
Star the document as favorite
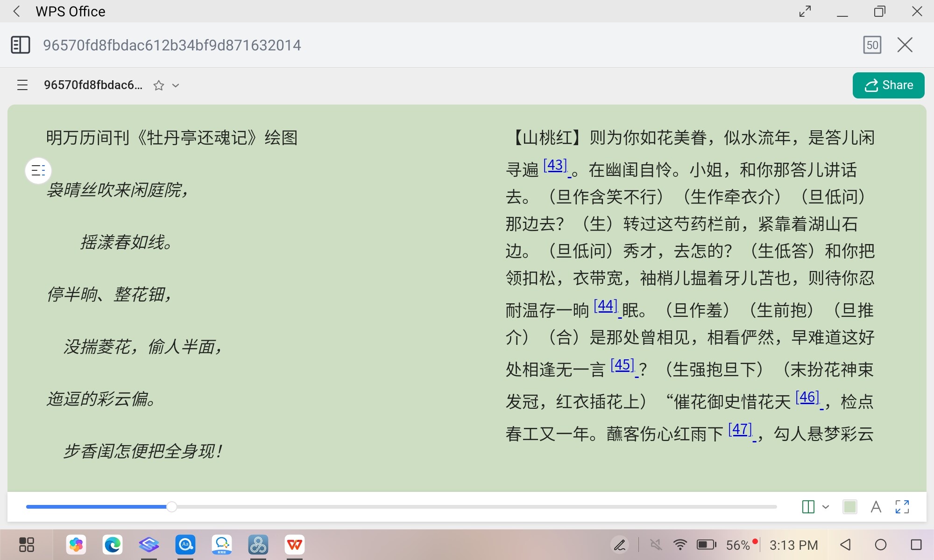[x=159, y=85]
